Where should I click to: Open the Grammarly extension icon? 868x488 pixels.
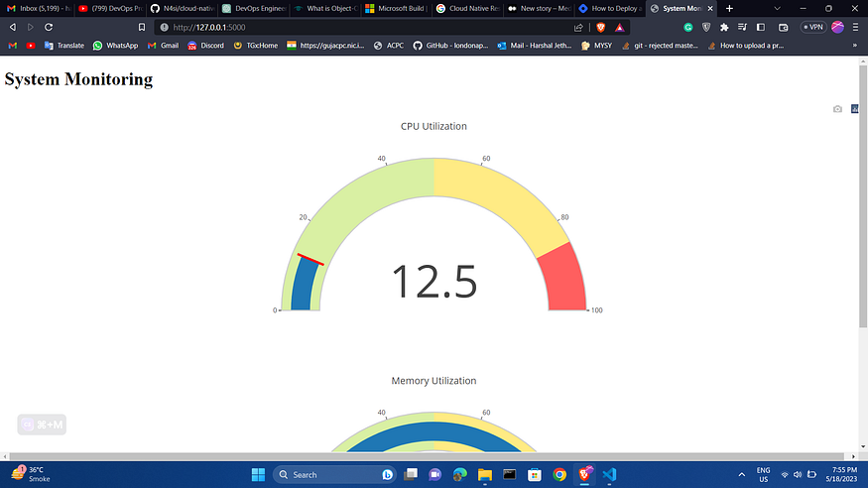click(688, 27)
